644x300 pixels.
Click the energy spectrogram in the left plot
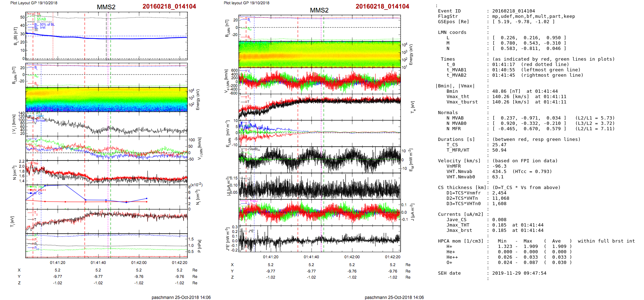click(106, 100)
